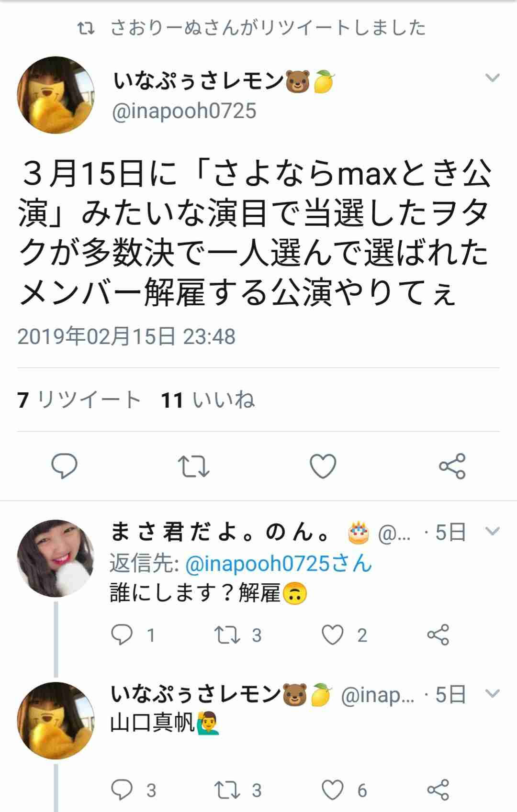The height and width of the screenshot is (812, 517).
Task: Open the main tweet author's avatar
Action: [56, 95]
